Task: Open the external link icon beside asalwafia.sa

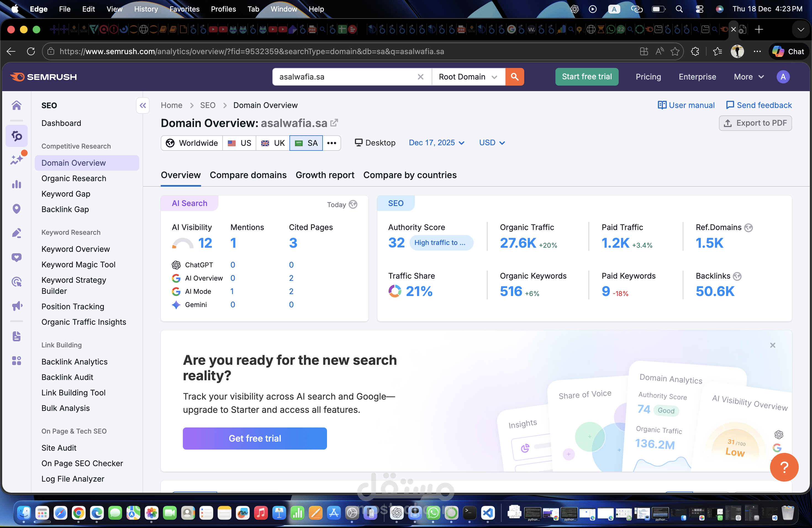Action: tap(334, 122)
